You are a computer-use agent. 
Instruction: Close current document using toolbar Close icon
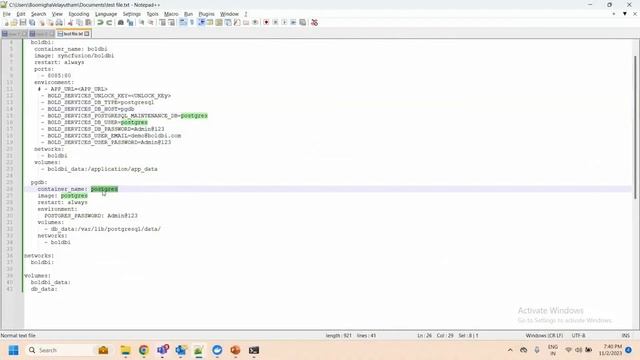coord(42,22)
